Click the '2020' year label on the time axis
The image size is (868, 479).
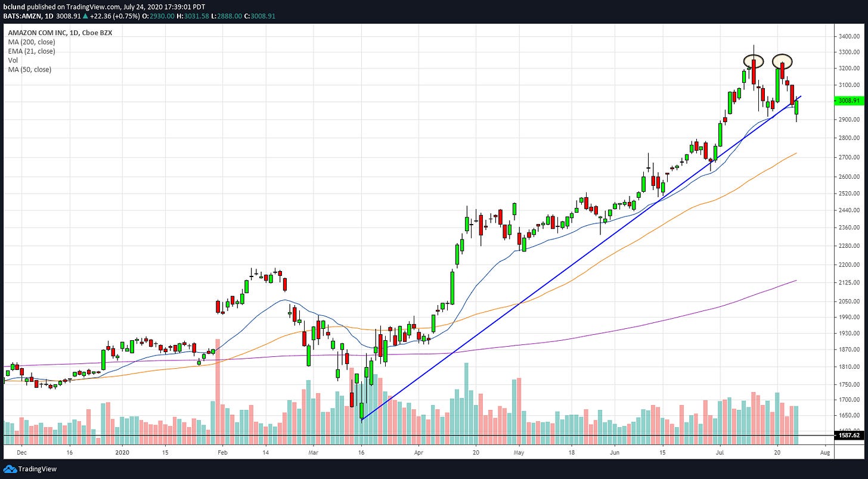pyautogui.click(x=122, y=453)
